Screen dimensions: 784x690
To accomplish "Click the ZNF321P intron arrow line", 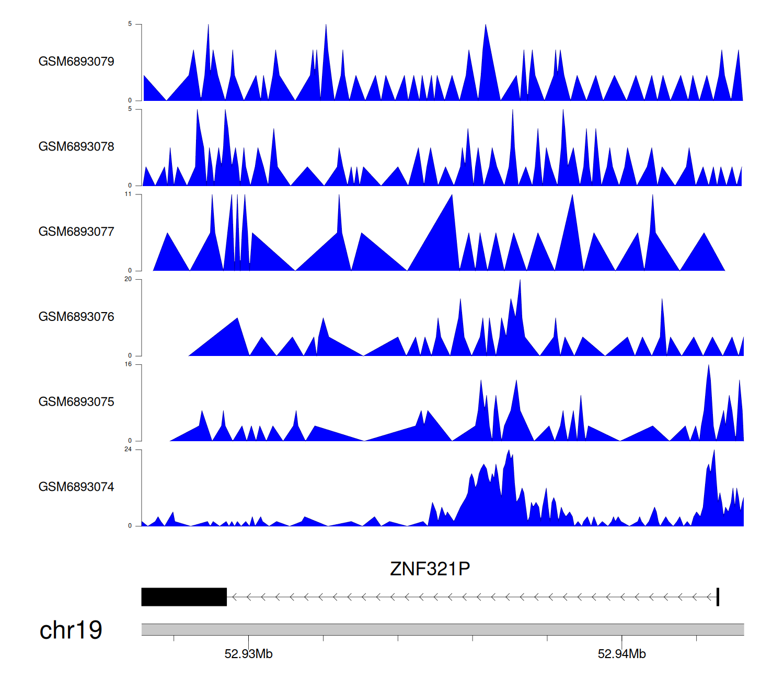I will point(470,597).
